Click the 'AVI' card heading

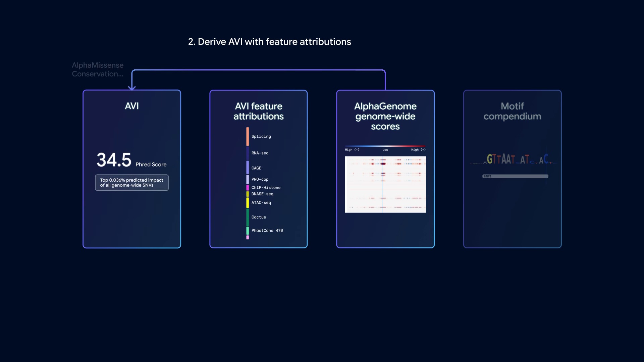tap(132, 106)
